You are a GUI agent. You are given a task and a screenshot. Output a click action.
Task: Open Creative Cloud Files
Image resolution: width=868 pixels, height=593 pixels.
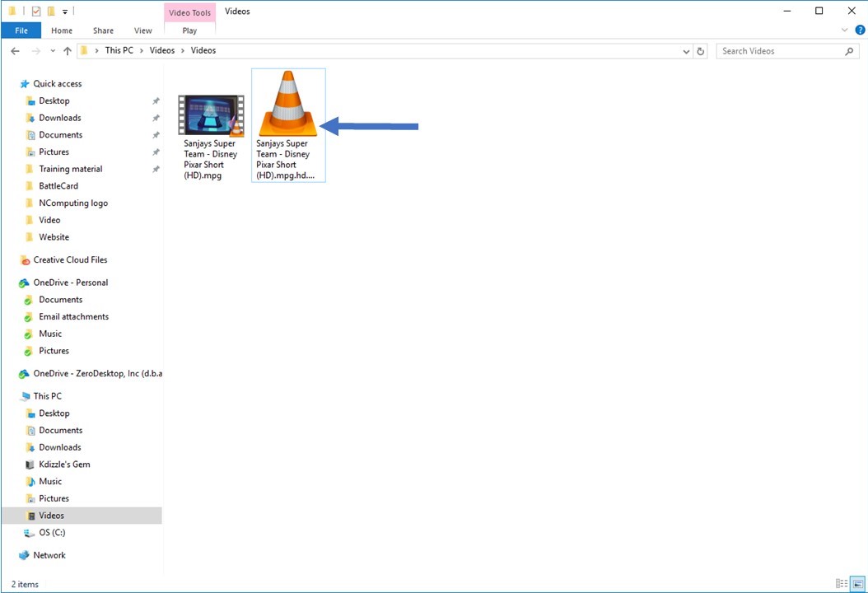pos(70,259)
